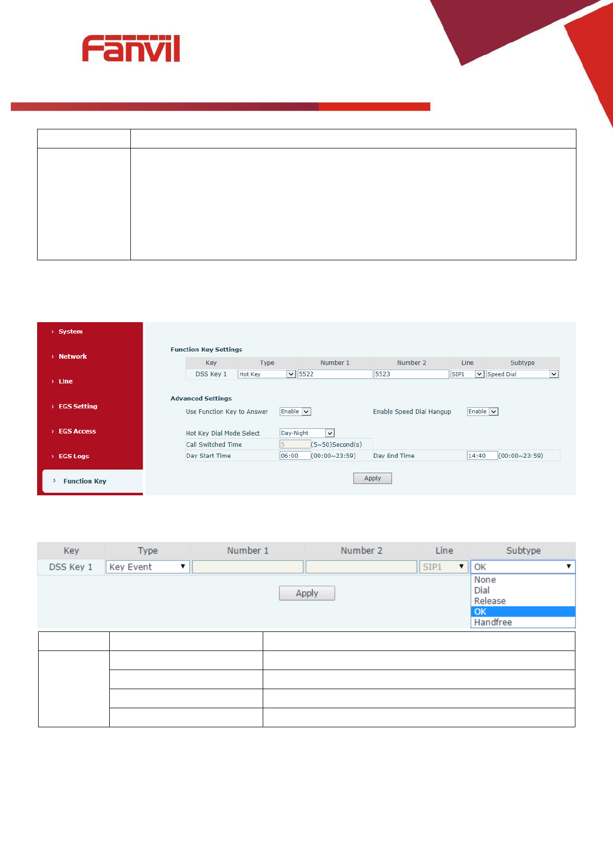Click the Fanvil logo

[131, 48]
